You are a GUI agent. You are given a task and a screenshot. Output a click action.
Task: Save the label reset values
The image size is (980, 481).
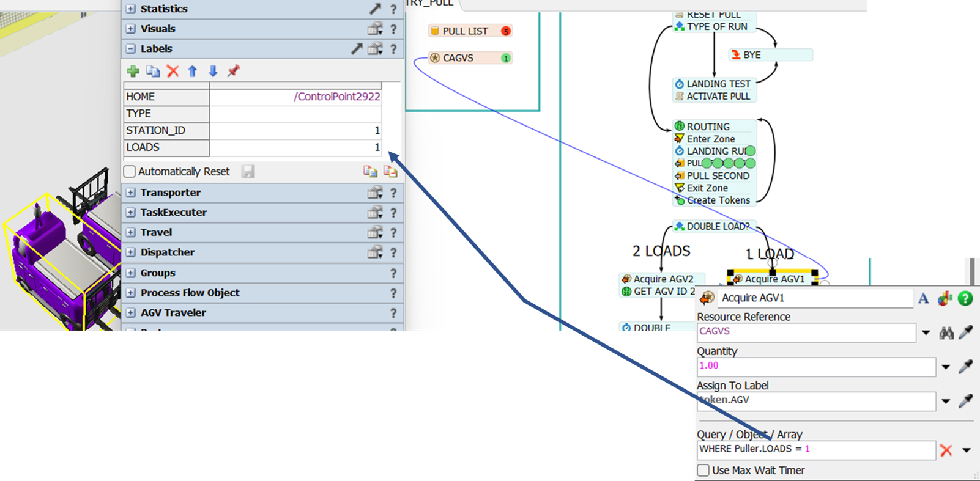click(248, 172)
